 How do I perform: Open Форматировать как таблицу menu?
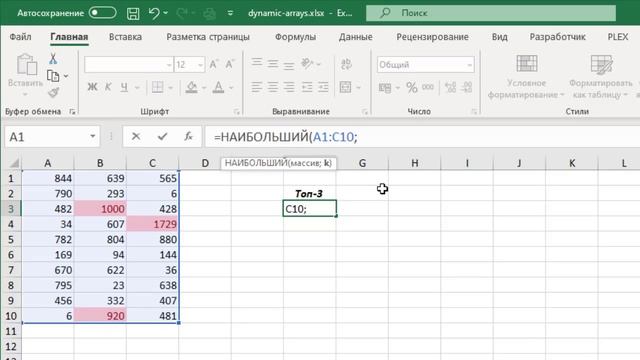(x=600, y=77)
